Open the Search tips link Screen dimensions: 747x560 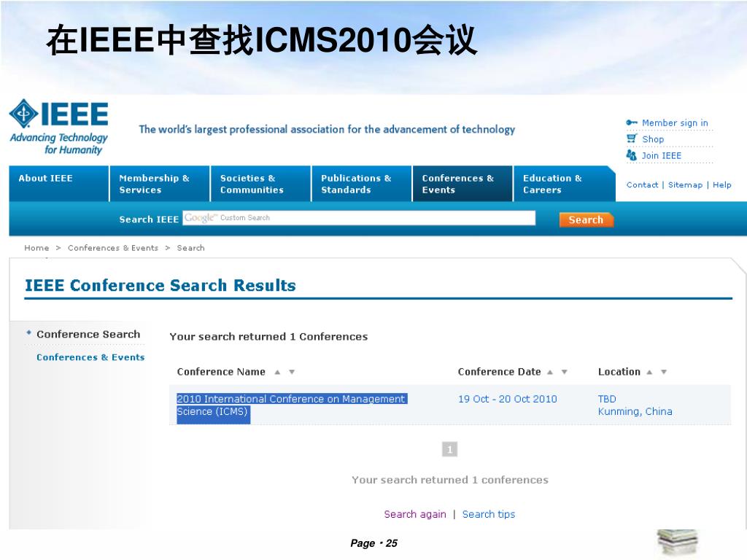tap(489, 514)
